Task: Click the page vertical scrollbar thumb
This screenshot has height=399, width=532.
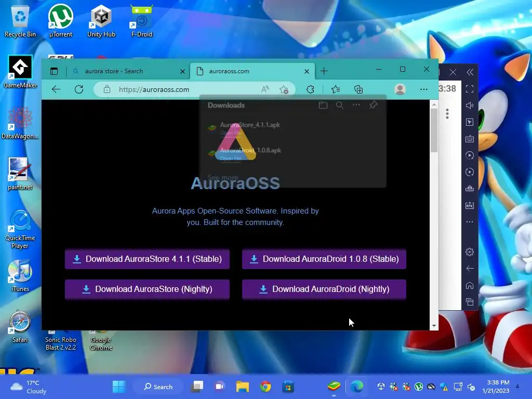Action: pos(434,130)
